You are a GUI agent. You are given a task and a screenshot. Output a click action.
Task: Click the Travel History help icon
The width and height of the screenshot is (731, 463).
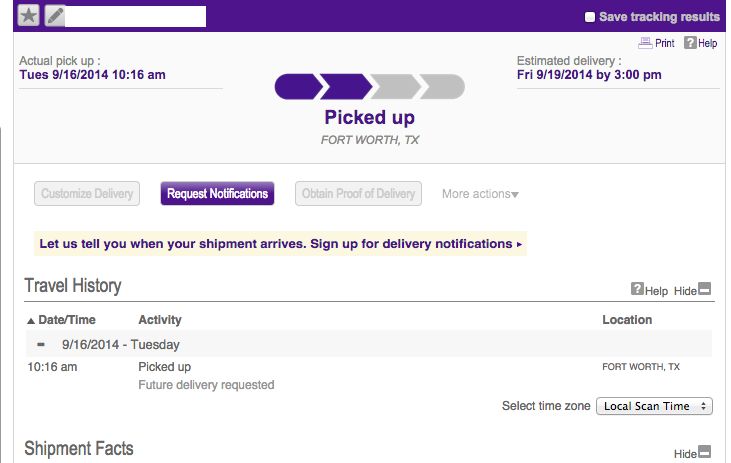click(637, 290)
